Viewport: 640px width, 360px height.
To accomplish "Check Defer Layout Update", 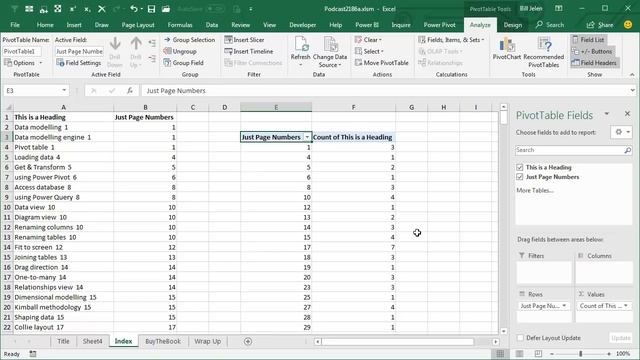I will point(520,338).
